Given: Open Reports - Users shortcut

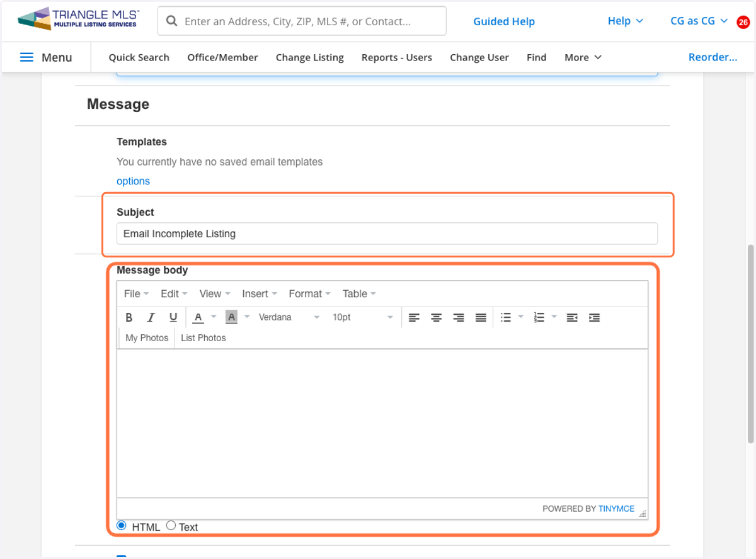Looking at the screenshot, I should [397, 57].
